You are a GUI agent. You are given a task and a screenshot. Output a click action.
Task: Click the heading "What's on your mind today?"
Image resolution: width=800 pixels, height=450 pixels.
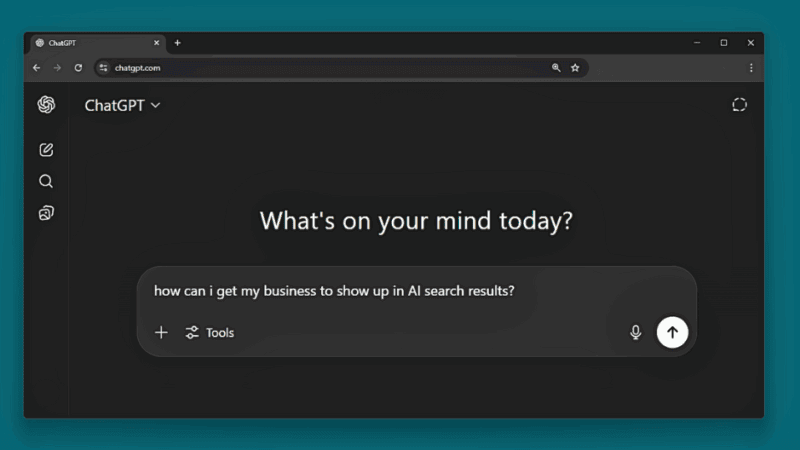pyautogui.click(x=416, y=221)
